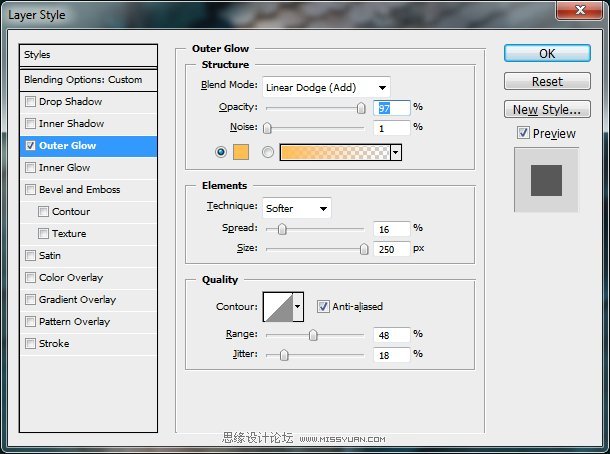
Task: Select the Inner Shadow label in list
Action: [x=72, y=124]
